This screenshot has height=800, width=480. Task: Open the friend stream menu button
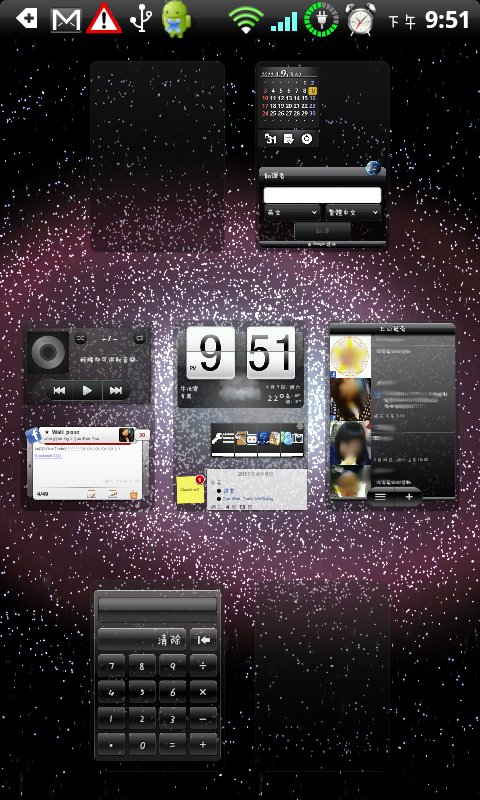(381, 496)
